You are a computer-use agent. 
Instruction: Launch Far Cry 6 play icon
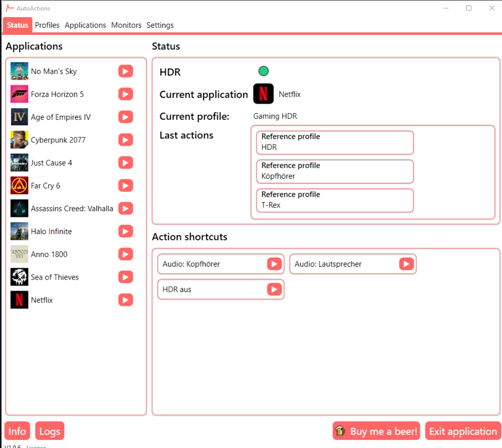(x=126, y=186)
